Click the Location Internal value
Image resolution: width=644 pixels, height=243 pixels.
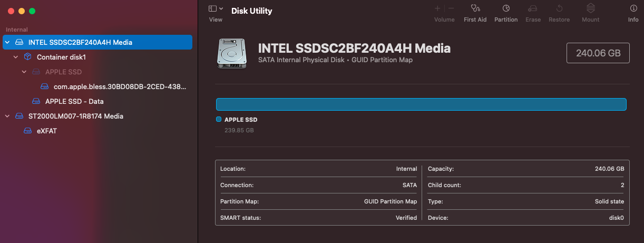pyautogui.click(x=406, y=169)
